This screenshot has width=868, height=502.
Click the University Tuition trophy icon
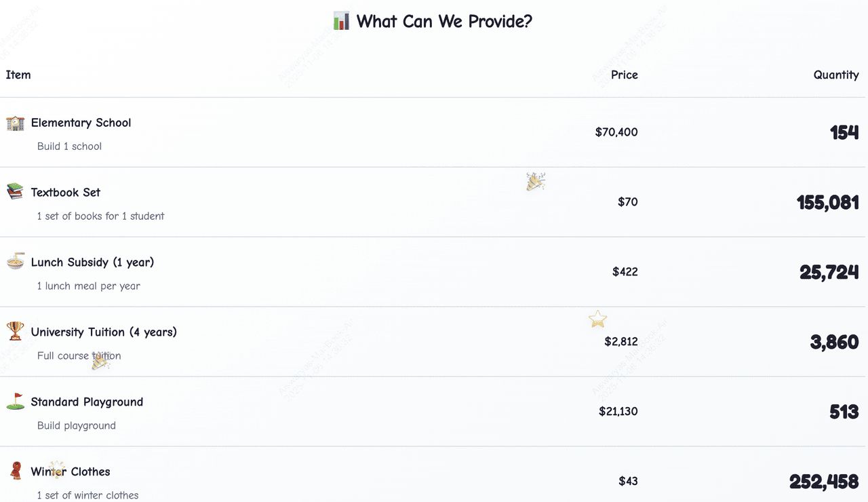click(15, 332)
